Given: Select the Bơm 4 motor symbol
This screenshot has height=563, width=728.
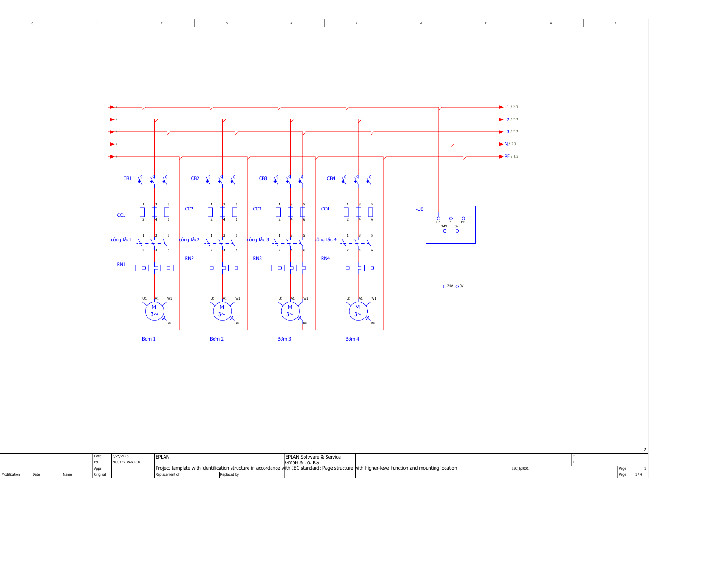Looking at the screenshot, I should tap(358, 311).
